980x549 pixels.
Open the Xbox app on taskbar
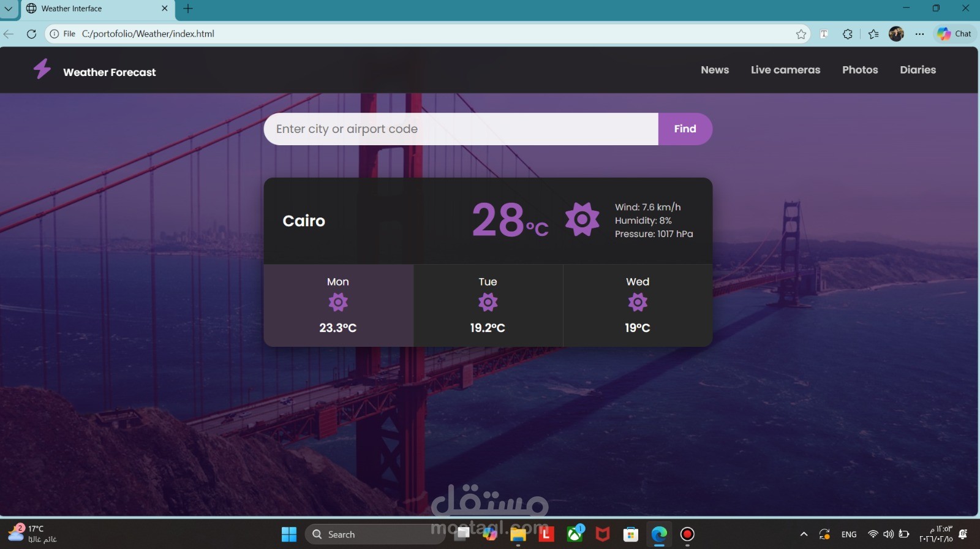pyautogui.click(x=575, y=534)
